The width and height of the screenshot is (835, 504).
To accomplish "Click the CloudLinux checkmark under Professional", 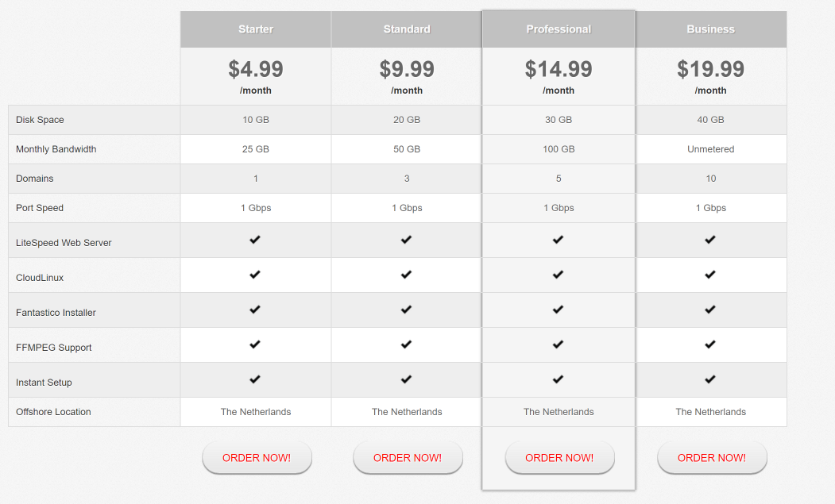I will click(x=558, y=275).
